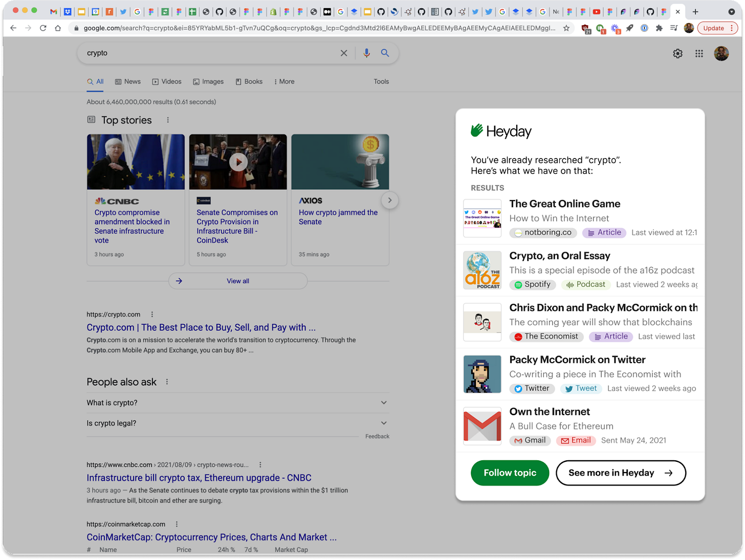The image size is (745, 560).
Task: Click the Spotify source tag
Action: click(532, 285)
